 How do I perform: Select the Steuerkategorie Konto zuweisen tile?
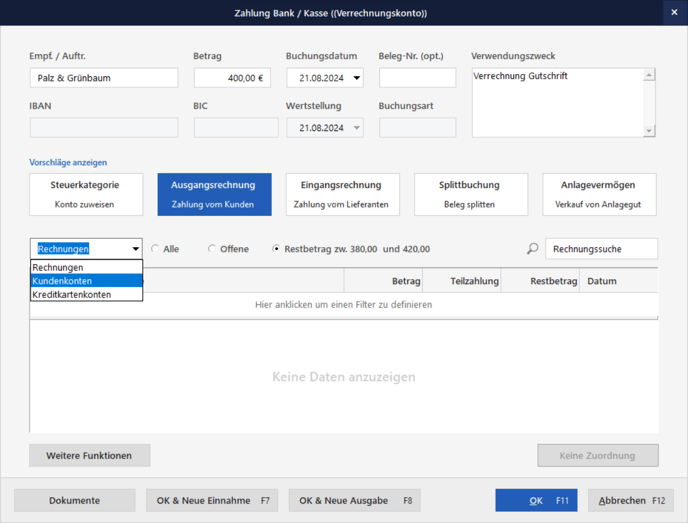86,194
